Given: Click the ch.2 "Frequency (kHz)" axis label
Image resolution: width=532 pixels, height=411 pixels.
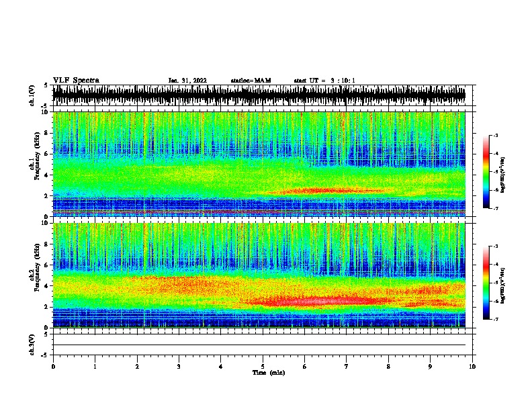Looking at the screenshot, I should coord(37,267).
